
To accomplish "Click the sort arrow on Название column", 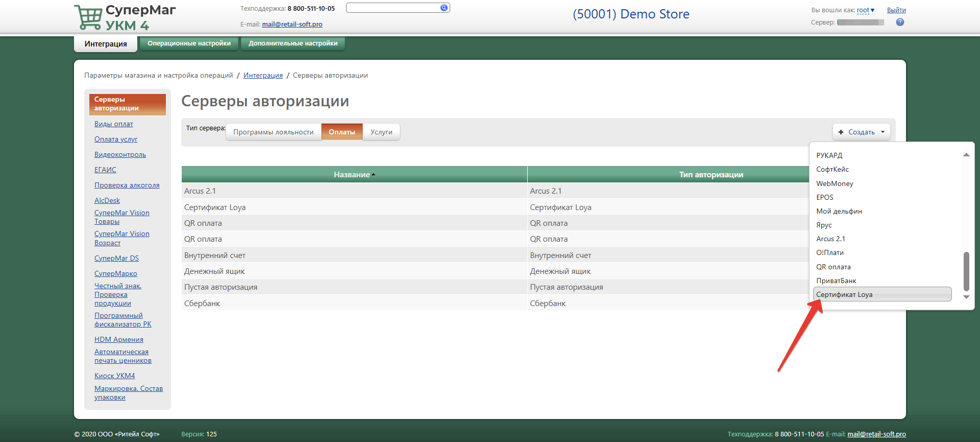I will [374, 175].
